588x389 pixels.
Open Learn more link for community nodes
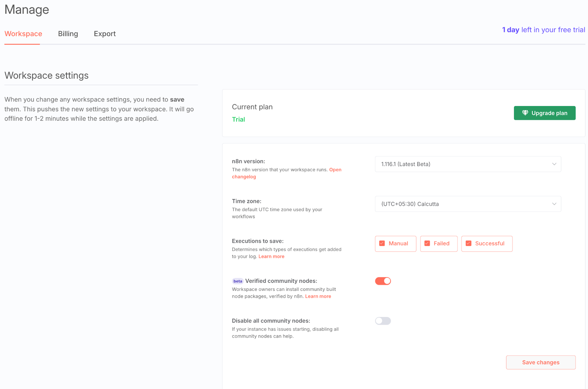click(318, 296)
